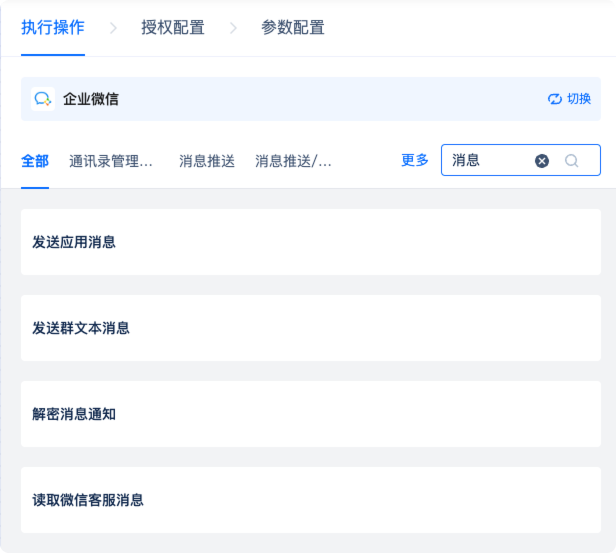The image size is (616, 553).
Task: Select the 消息推送 category tab
Action: pos(207,161)
